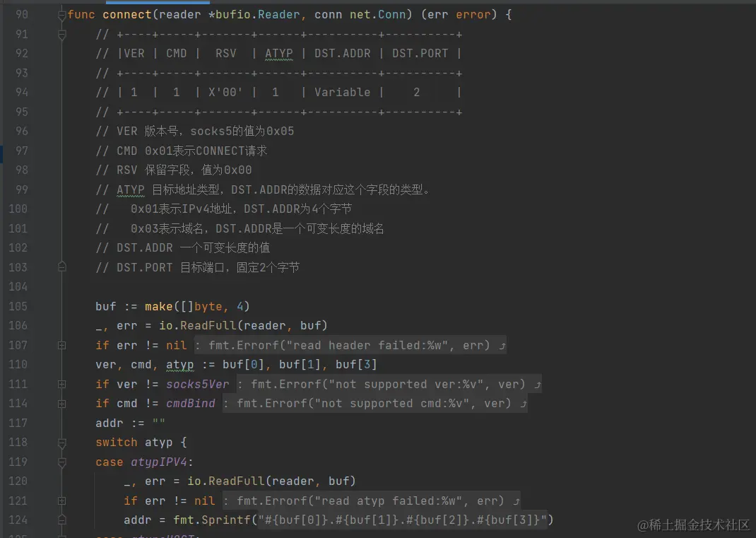Click the RSV reserved field comment line
756x538 pixels.
click(174, 170)
